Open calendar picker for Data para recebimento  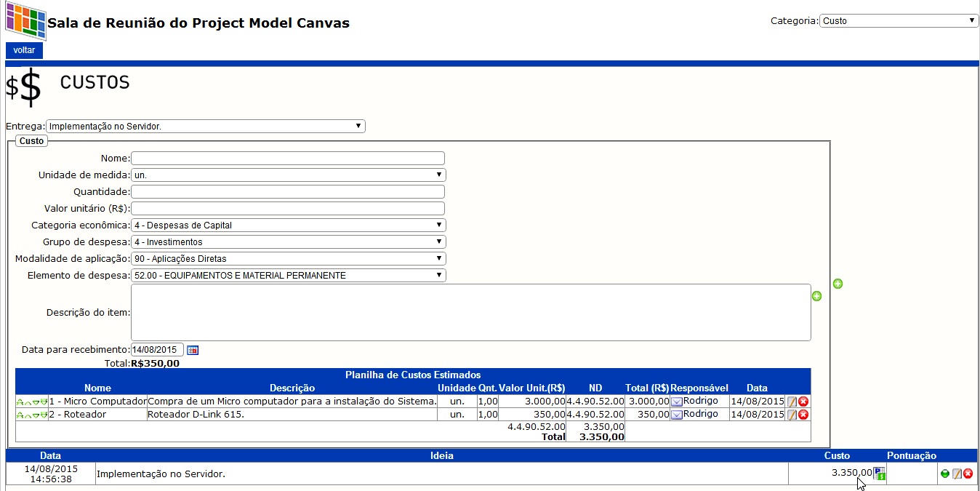click(193, 350)
